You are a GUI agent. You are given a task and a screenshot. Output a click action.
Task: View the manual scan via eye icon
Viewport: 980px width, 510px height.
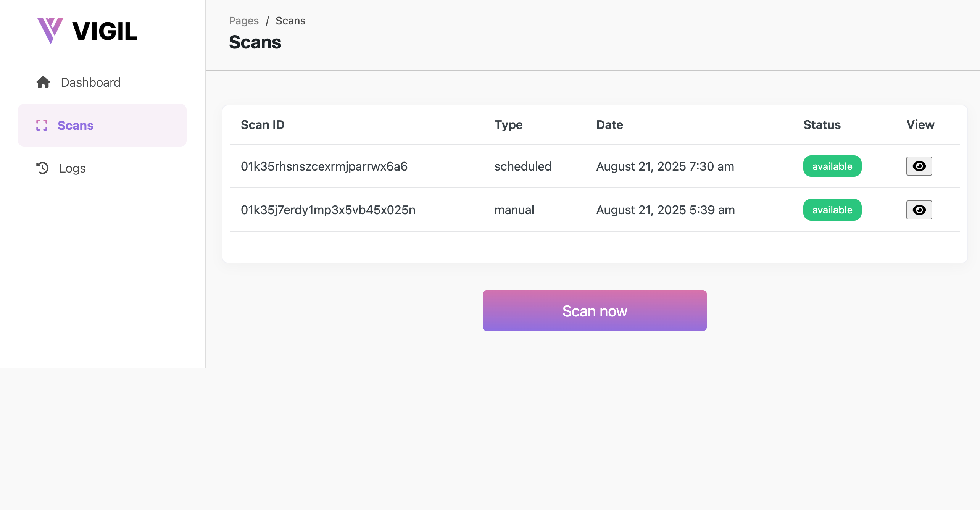[919, 210]
